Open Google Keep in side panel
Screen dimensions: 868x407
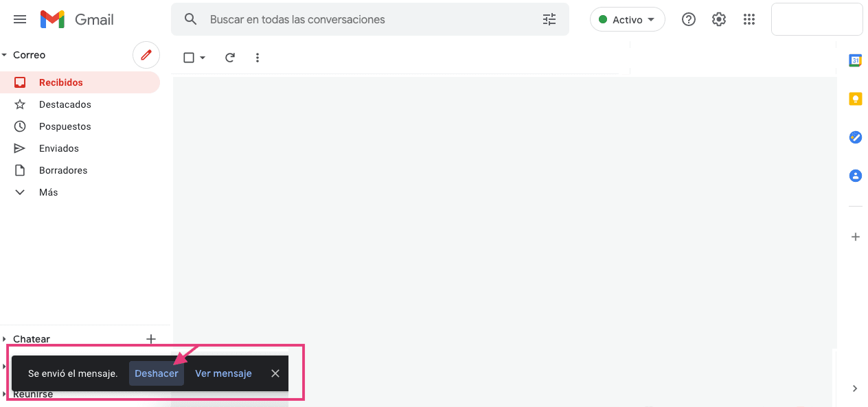tap(855, 99)
